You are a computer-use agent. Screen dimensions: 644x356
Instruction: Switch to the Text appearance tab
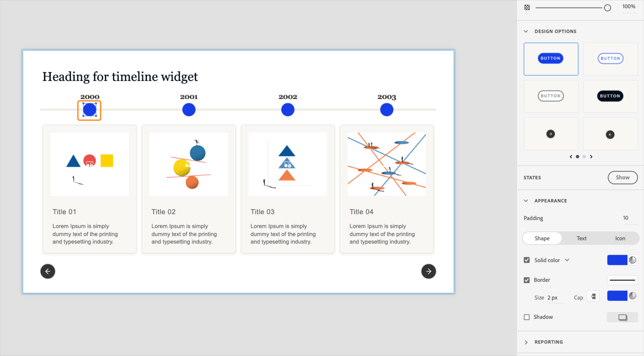581,238
